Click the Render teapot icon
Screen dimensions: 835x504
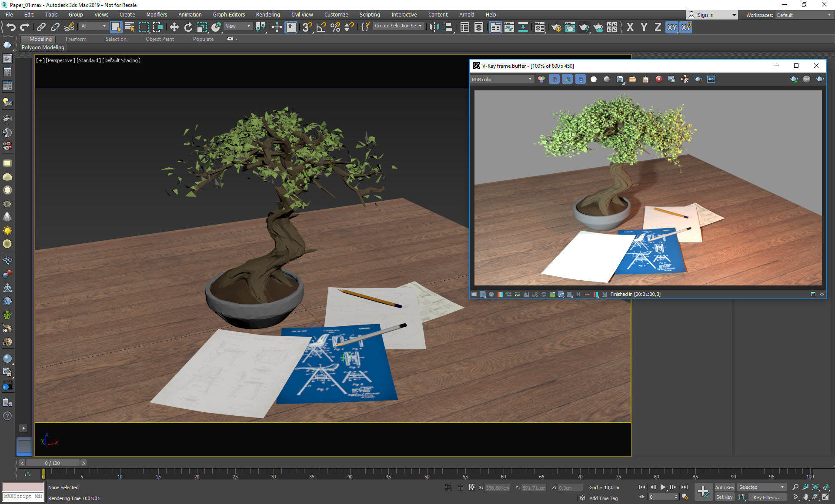584,27
